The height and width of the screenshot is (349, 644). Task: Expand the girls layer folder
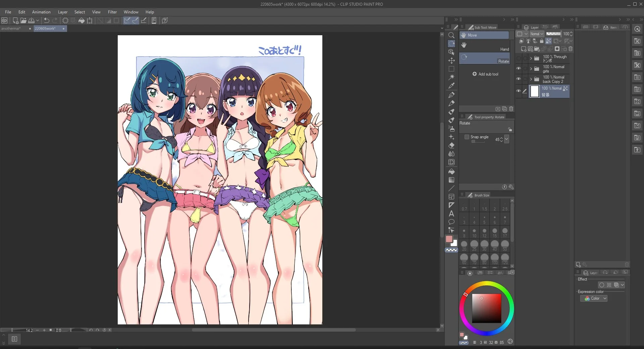(x=531, y=69)
